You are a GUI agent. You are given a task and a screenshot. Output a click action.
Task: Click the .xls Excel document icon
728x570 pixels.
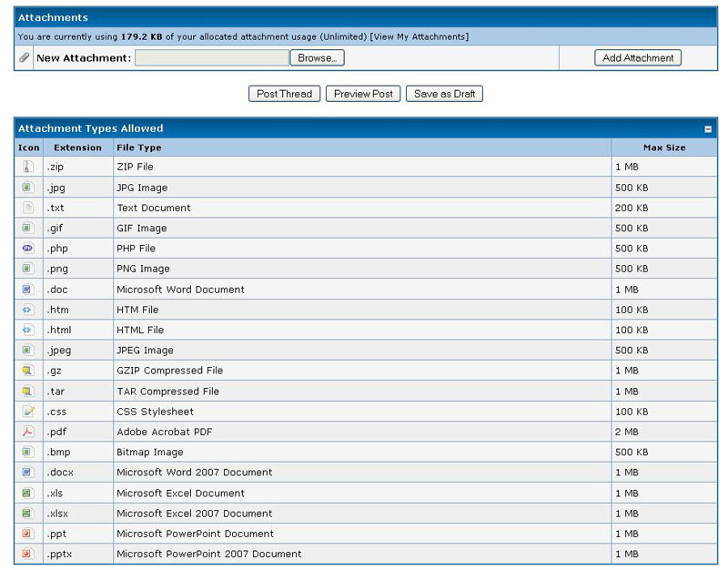pos(28,493)
